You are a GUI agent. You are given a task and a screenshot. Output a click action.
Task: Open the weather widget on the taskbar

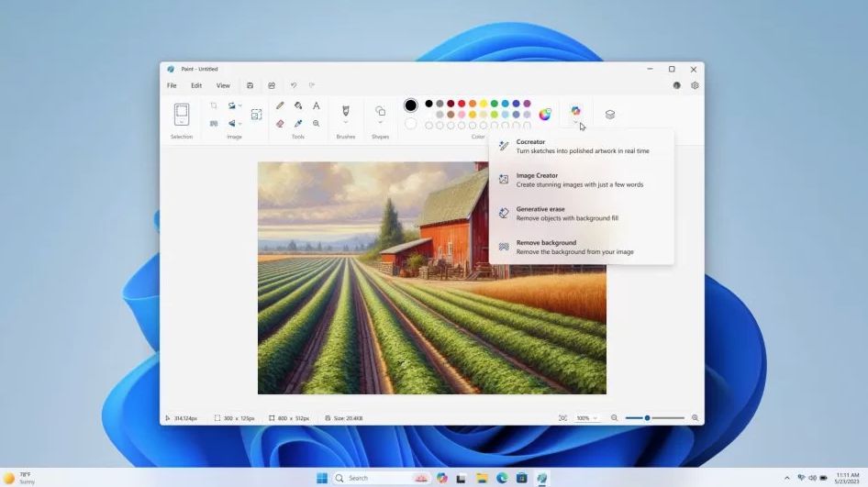(19, 478)
